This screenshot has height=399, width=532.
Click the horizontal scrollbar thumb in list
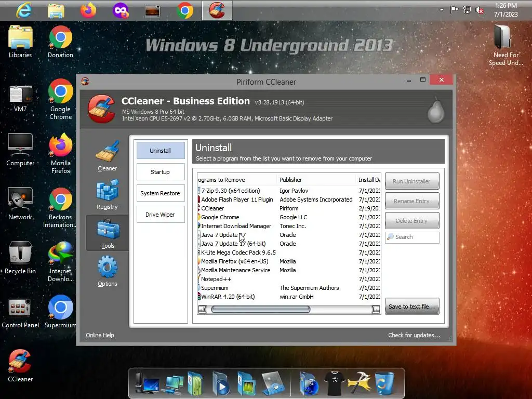[x=261, y=309]
